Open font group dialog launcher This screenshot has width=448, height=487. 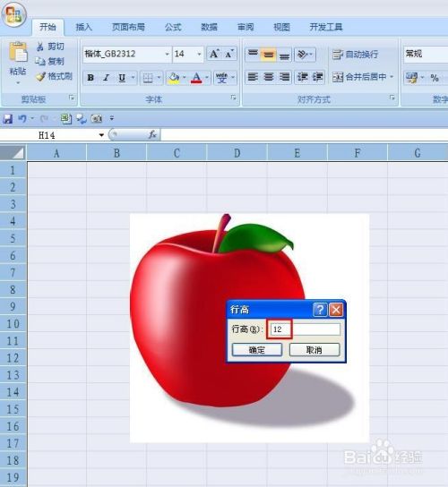click(234, 98)
